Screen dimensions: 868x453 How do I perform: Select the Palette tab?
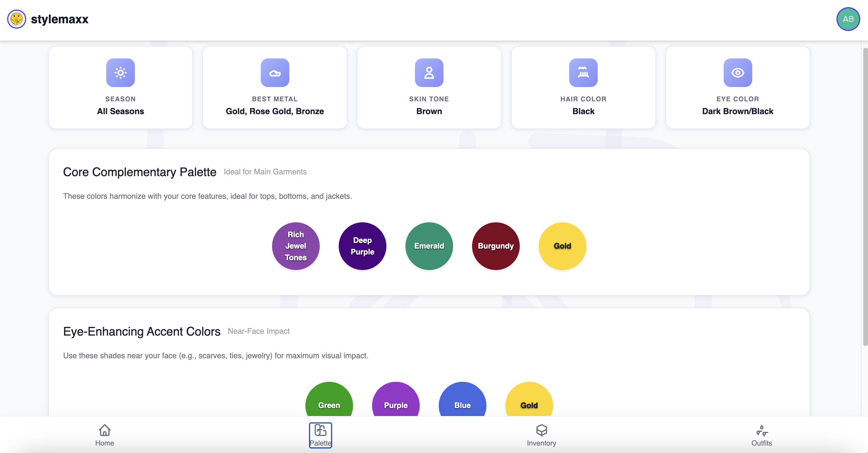tap(320, 435)
